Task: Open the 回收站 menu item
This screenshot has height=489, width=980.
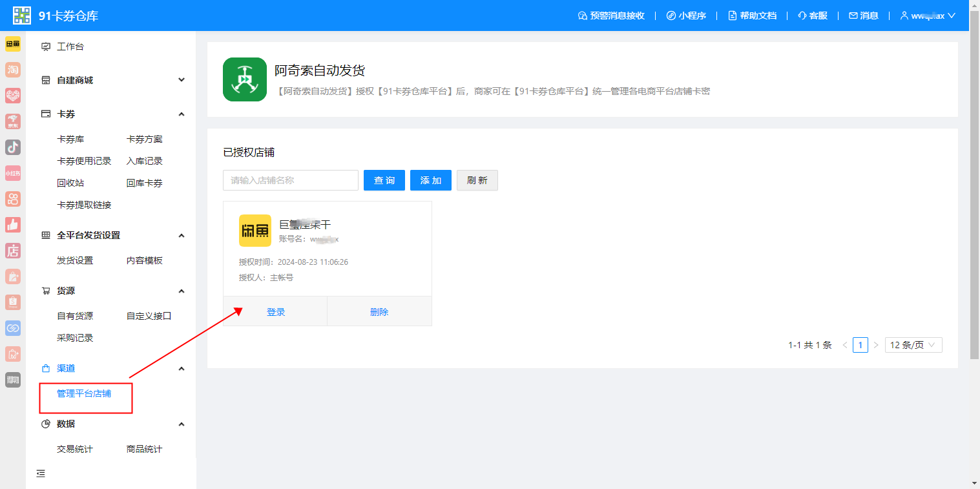Action: 70,183
